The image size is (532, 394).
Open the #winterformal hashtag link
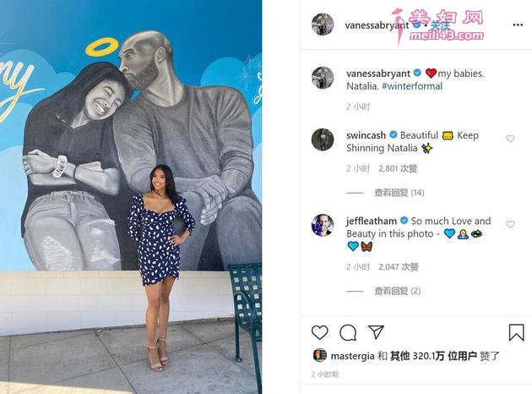click(x=412, y=86)
